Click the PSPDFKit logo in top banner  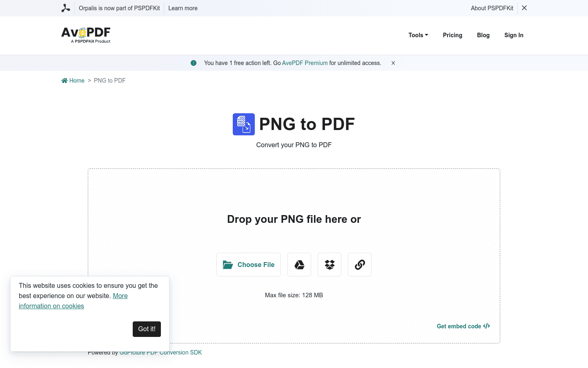(66, 8)
